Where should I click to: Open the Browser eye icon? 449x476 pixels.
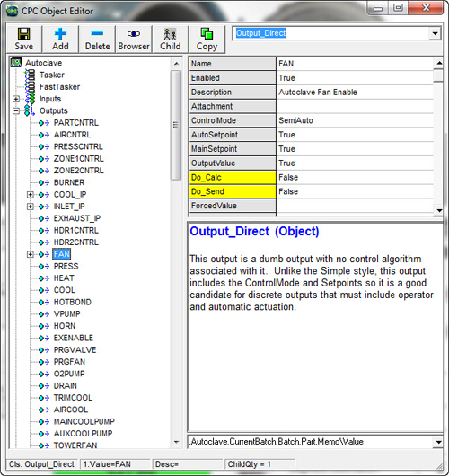click(x=134, y=33)
